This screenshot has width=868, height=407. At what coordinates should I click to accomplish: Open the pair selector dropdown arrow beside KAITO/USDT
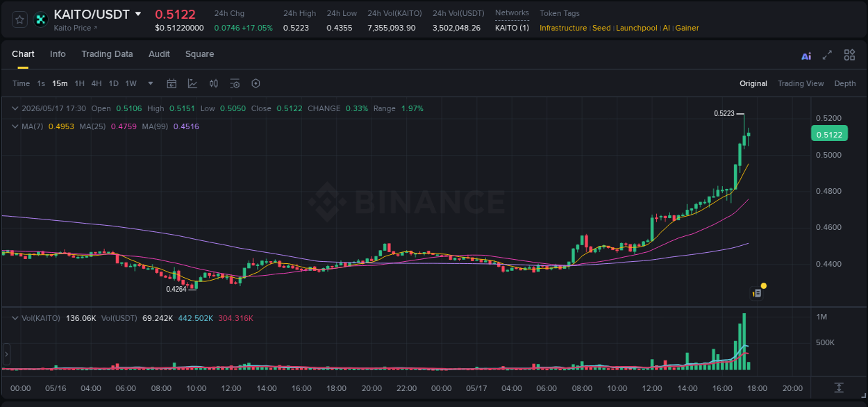[138, 14]
